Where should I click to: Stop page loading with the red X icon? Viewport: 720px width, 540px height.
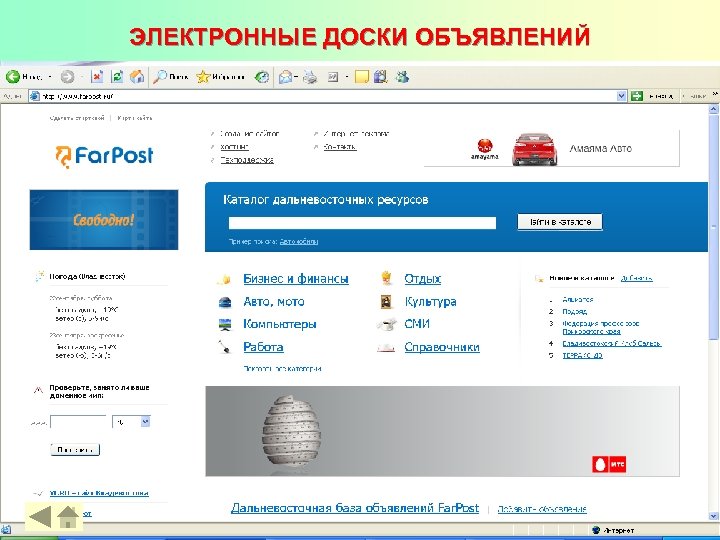coord(97,77)
